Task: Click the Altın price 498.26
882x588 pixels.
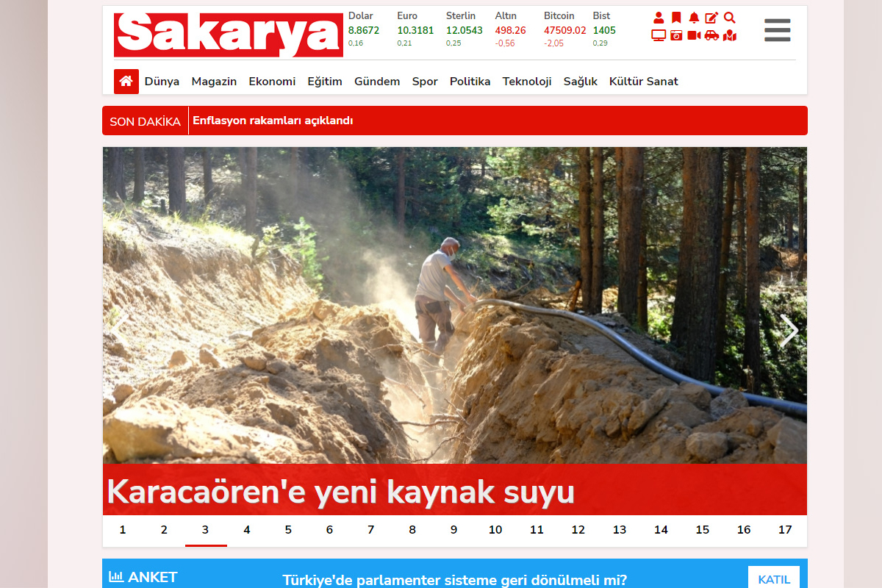Action: click(x=511, y=30)
